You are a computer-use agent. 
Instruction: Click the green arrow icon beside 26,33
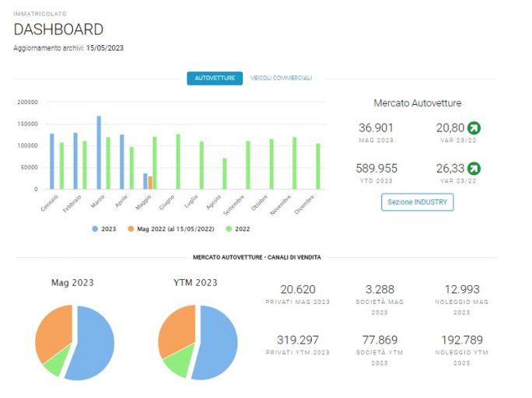click(474, 169)
